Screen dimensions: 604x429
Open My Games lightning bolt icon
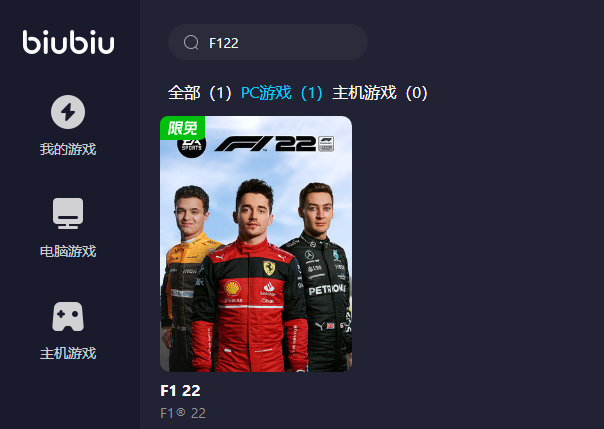68,112
